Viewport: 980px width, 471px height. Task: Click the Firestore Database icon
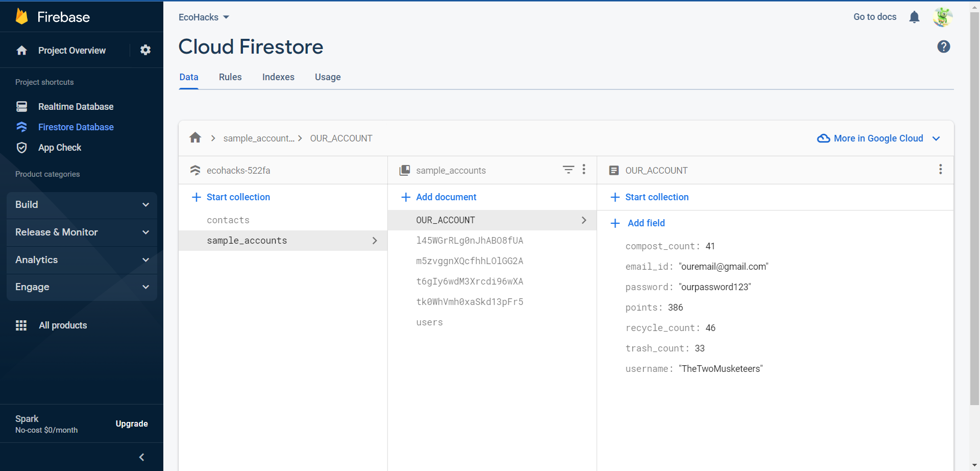(x=21, y=127)
